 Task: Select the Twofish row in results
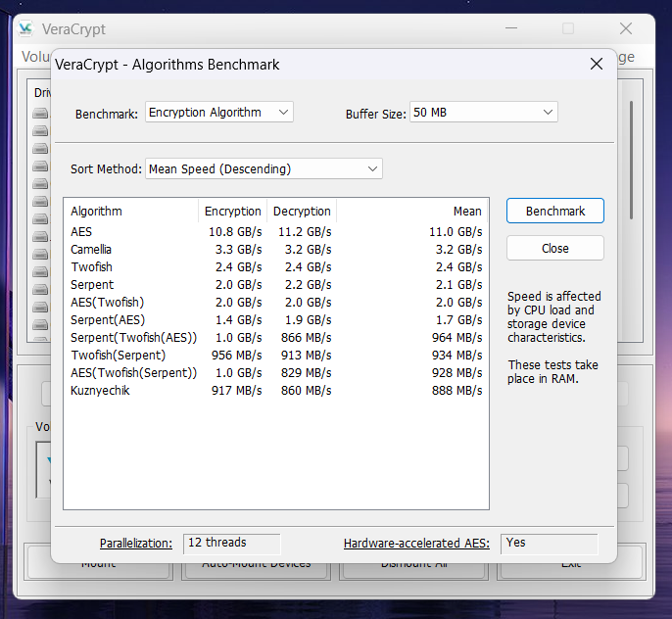point(276,266)
